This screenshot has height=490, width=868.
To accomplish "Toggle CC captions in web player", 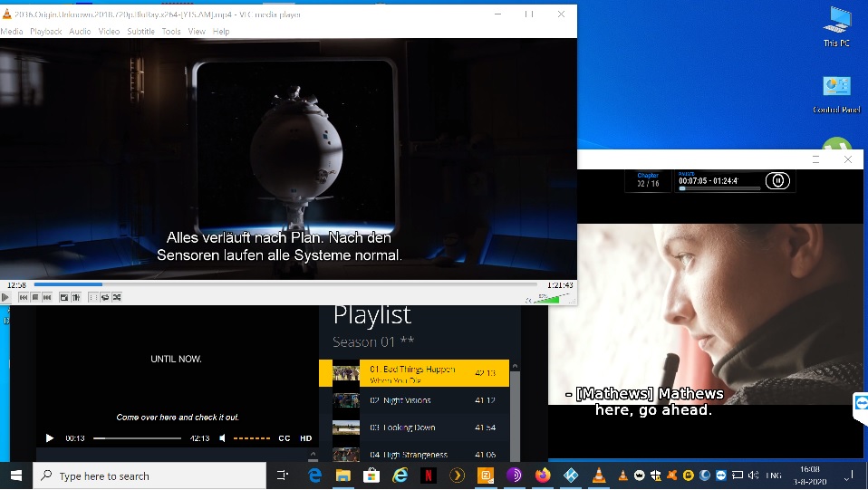I will pos(285,438).
